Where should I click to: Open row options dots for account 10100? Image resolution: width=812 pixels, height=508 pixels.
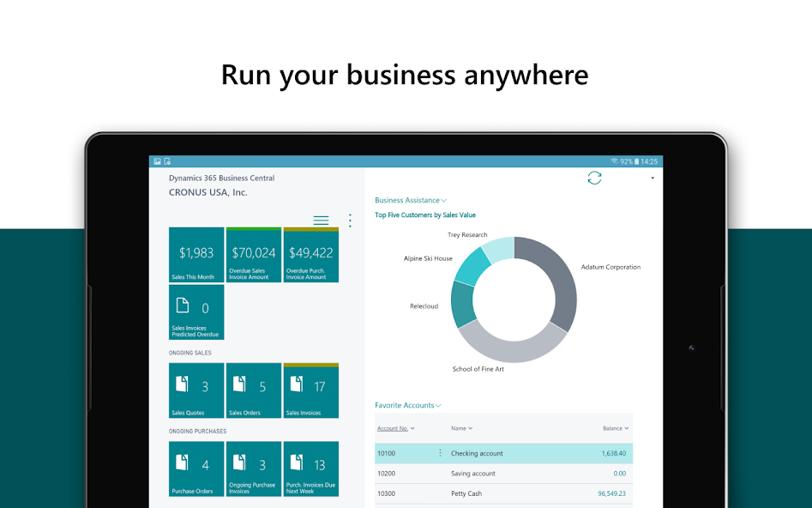[440, 453]
